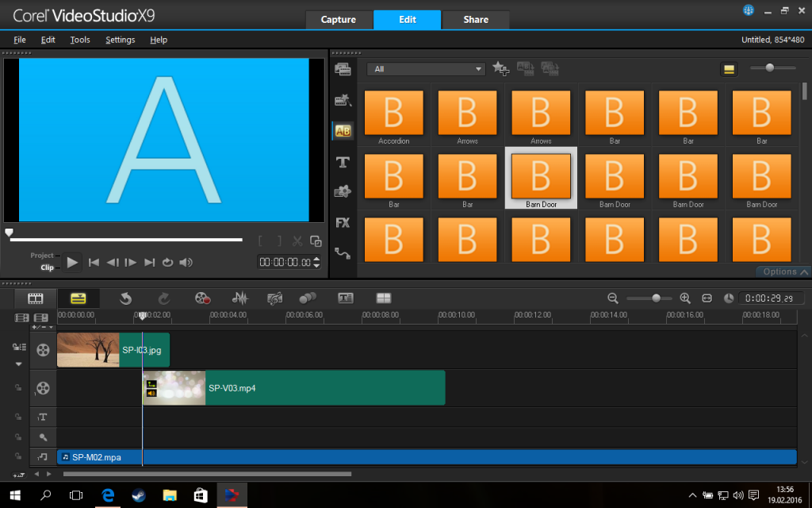Open the Graphic library panel
The image size is (812, 508).
click(x=343, y=192)
